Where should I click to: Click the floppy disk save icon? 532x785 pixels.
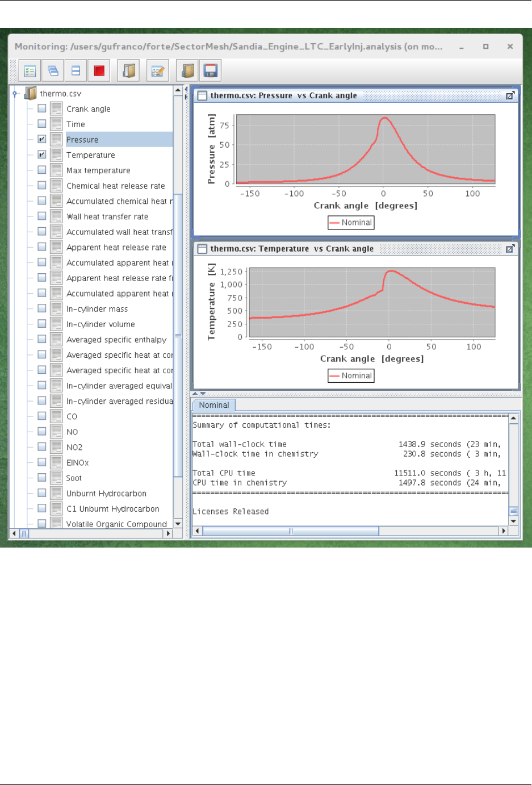pyautogui.click(x=211, y=71)
